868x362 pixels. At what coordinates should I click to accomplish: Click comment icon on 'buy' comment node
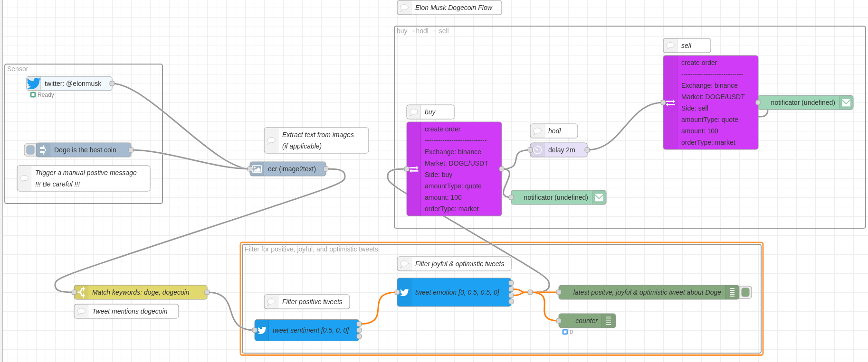point(414,112)
